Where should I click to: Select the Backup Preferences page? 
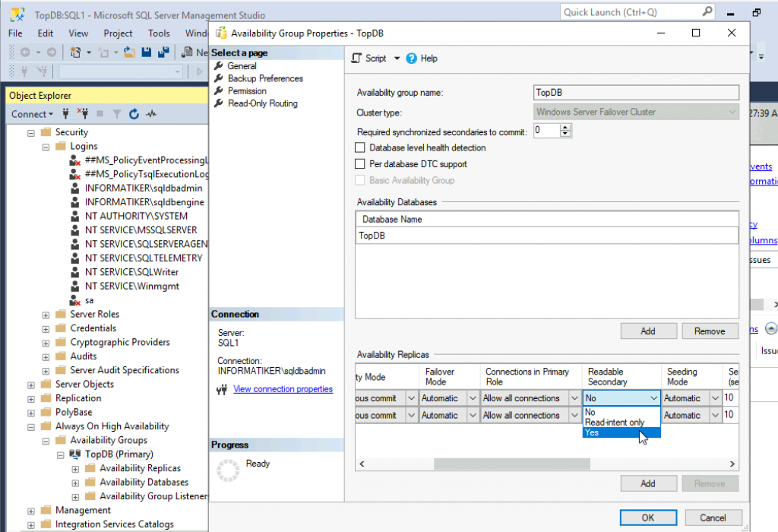click(x=265, y=78)
